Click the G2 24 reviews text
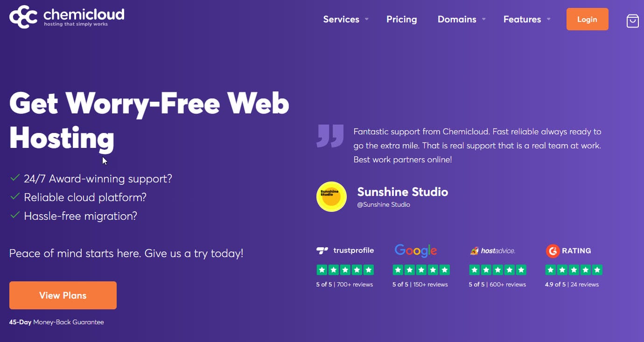644x342 pixels. (584, 284)
